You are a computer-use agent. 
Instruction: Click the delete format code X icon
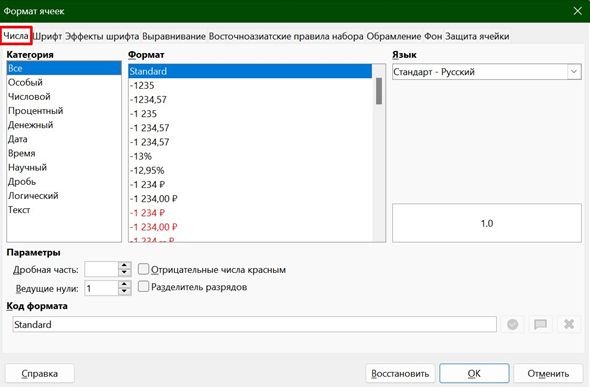click(569, 324)
